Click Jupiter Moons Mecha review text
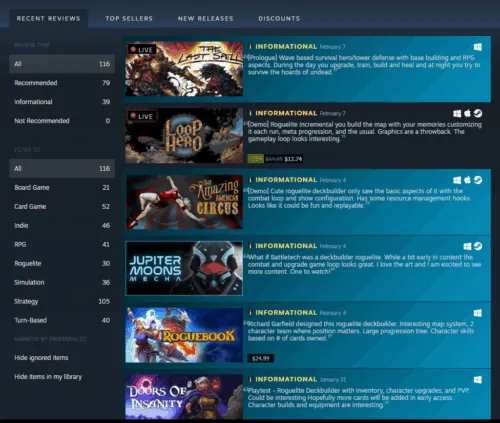The image size is (500, 423). pos(363,264)
